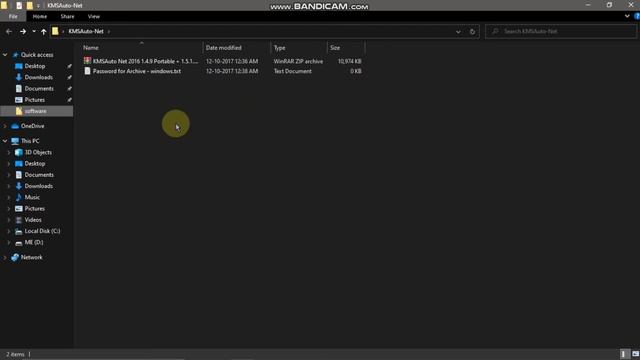Open pinned Desktop under Quick access
This screenshot has height=360, width=640.
tap(35, 66)
